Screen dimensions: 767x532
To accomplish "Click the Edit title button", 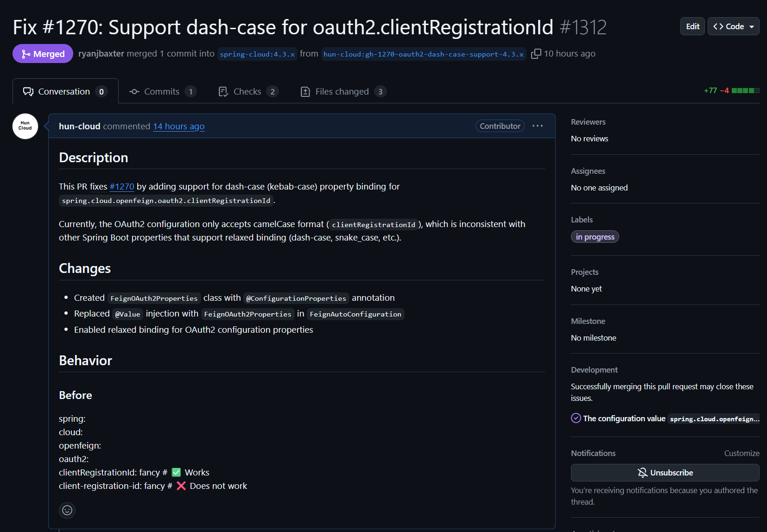I will (692, 26).
